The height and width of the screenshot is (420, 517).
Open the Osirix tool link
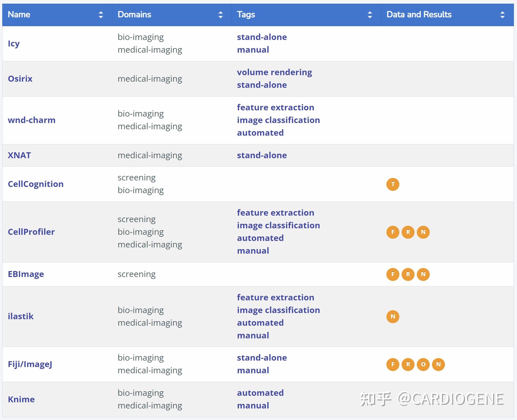20,79
